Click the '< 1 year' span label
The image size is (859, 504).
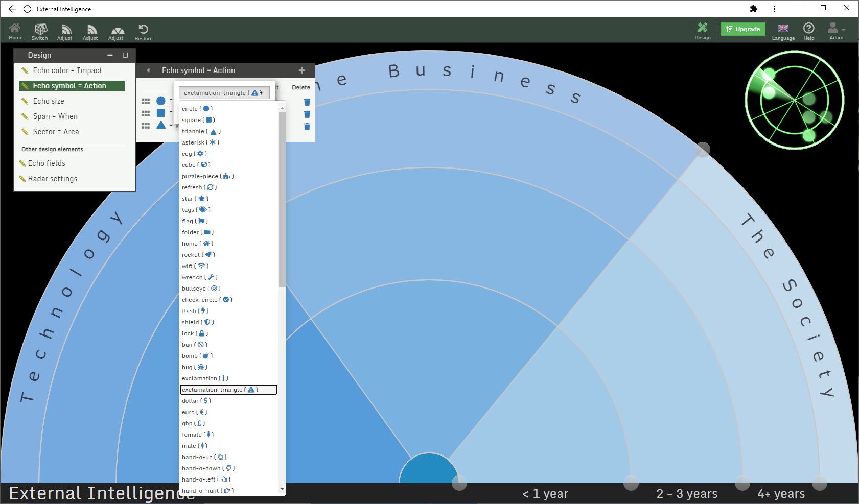click(x=545, y=494)
